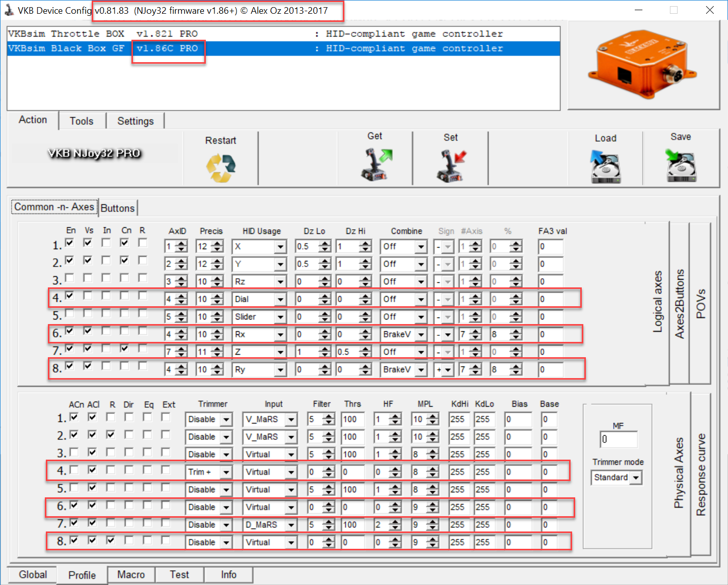Click Dz Hi spinner arrows for logical axis 2
The width and height of the screenshot is (728, 585).
(x=365, y=264)
